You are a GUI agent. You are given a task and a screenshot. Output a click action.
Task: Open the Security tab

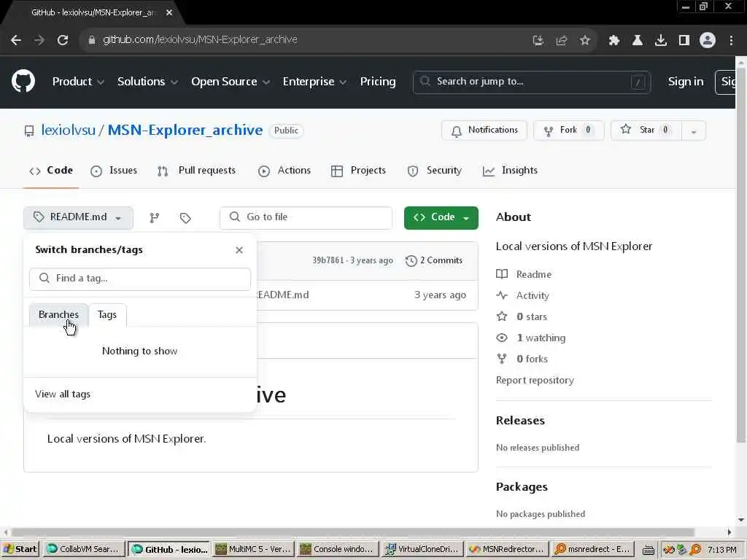click(435, 171)
